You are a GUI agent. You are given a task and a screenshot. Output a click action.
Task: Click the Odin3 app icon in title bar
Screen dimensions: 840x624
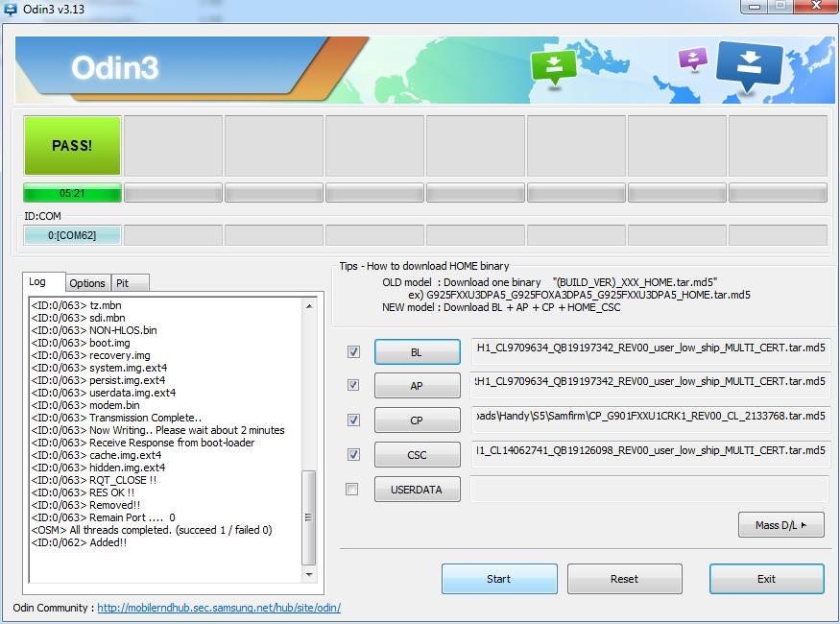tap(11, 9)
